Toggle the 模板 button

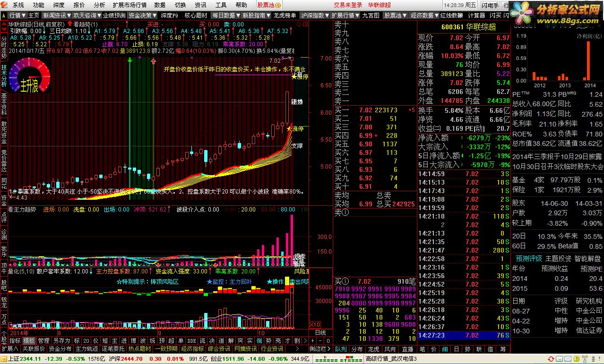(x=29, y=340)
